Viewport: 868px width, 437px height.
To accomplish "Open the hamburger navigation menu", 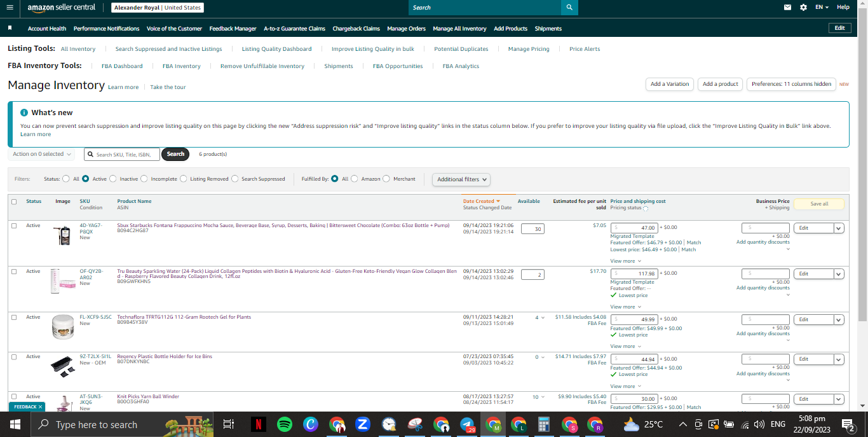I will pos(10,7).
